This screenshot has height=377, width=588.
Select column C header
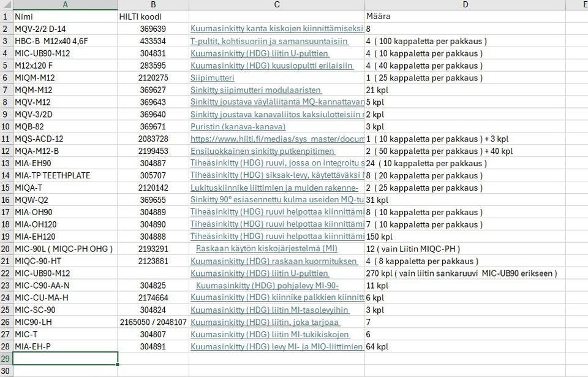(277, 4)
